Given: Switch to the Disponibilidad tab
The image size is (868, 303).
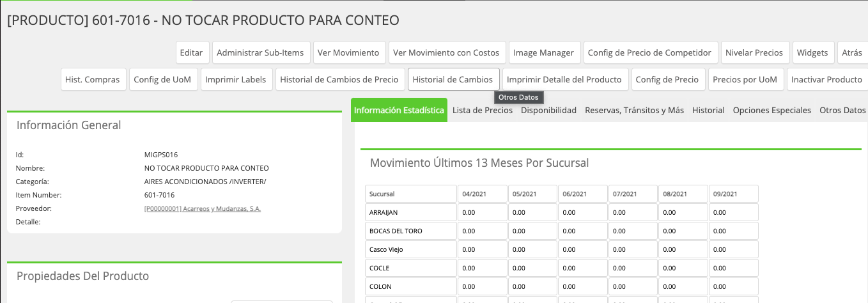Looking at the screenshot, I should (548, 110).
